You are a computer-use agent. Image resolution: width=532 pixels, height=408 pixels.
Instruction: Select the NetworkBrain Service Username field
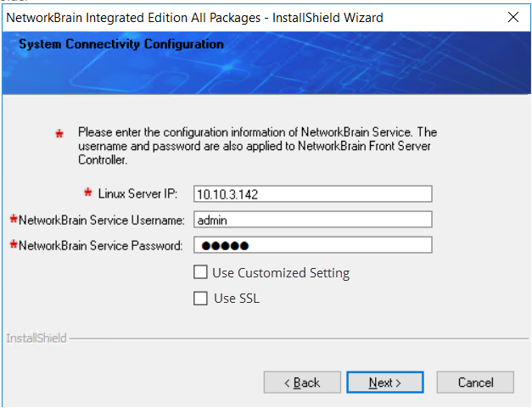click(313, 220)
